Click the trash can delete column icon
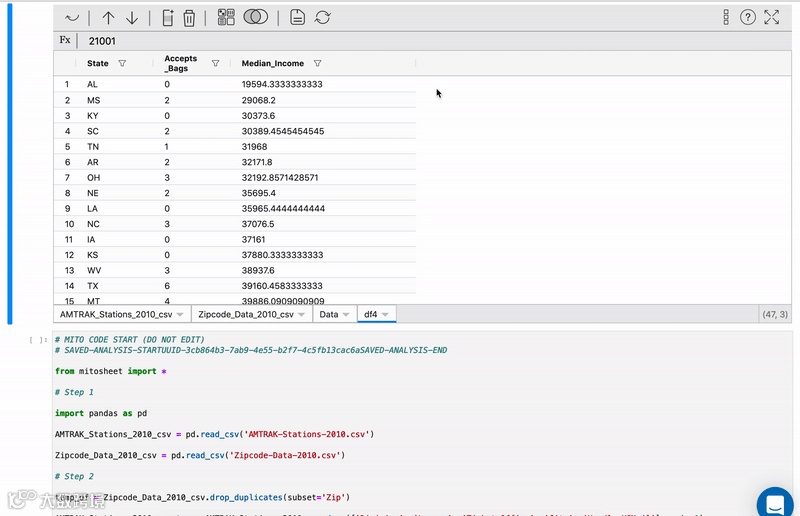This screenshot has height=516, width=800. pos(189,18)
